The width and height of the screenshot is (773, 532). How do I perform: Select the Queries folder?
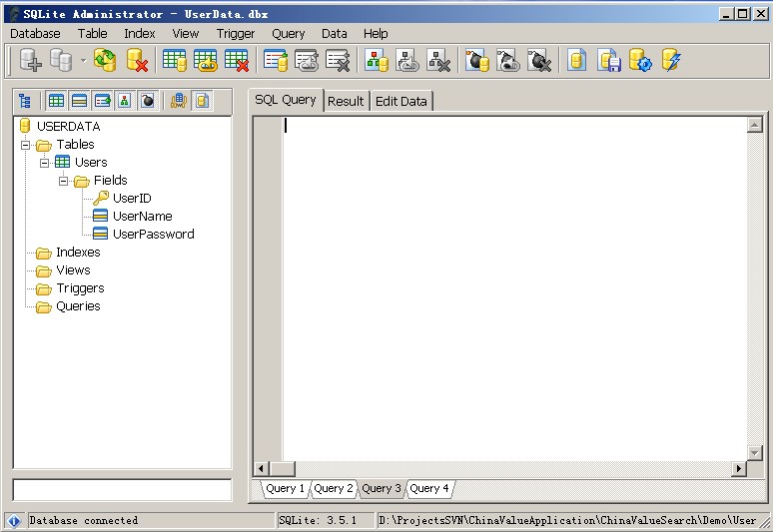click(78, 305)
